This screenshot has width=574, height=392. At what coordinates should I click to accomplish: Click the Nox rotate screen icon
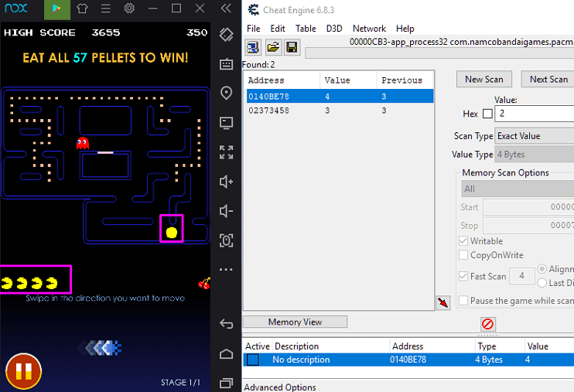226,35
